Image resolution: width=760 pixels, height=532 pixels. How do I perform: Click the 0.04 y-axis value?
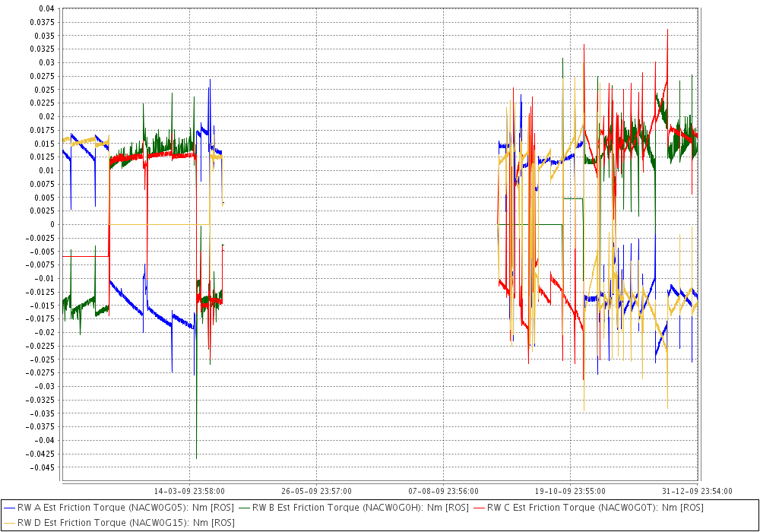pyautogui.click(x=47, y=8)
